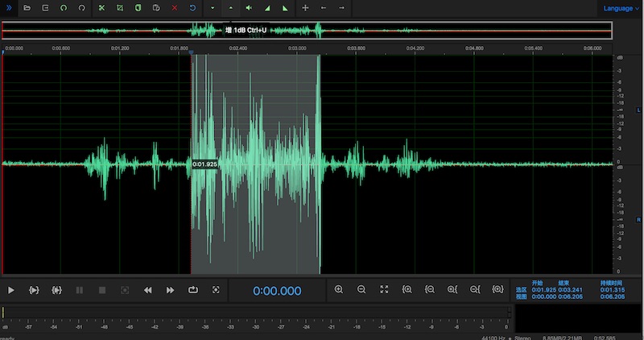Toggle the play selection mode button

[34, 290]
